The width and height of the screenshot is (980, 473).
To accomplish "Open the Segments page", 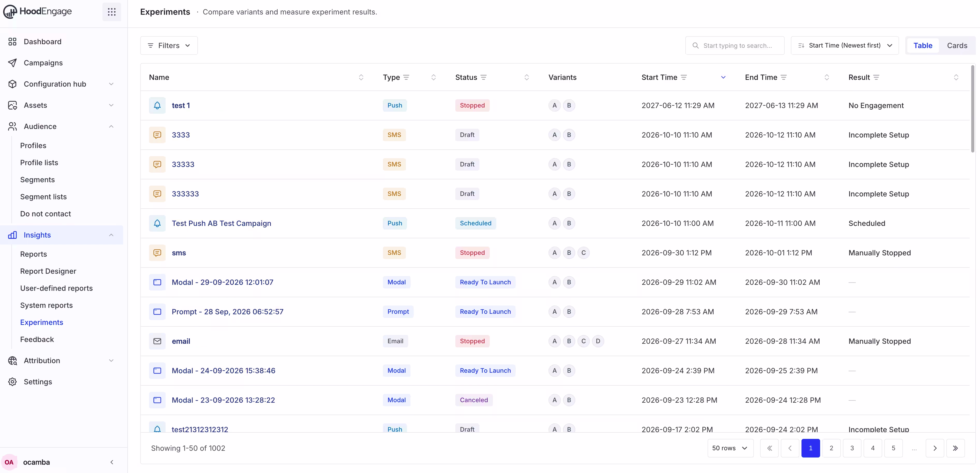I will point(37,179).
